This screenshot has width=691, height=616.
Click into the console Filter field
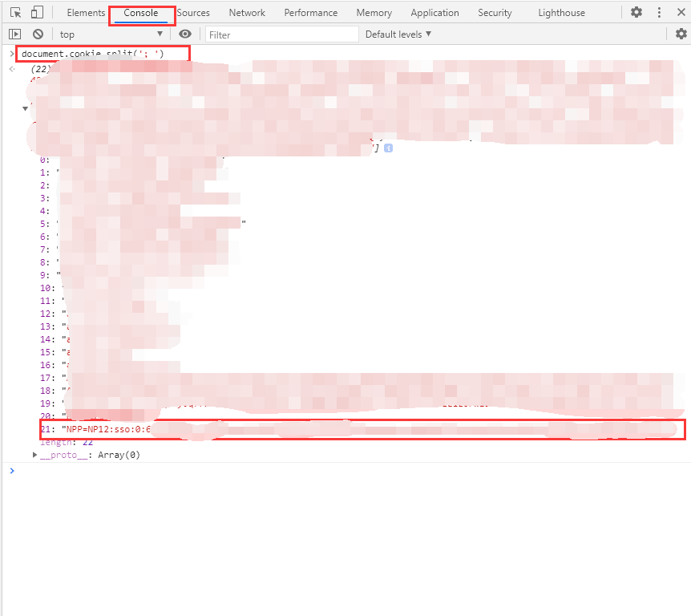click(281, 34)
